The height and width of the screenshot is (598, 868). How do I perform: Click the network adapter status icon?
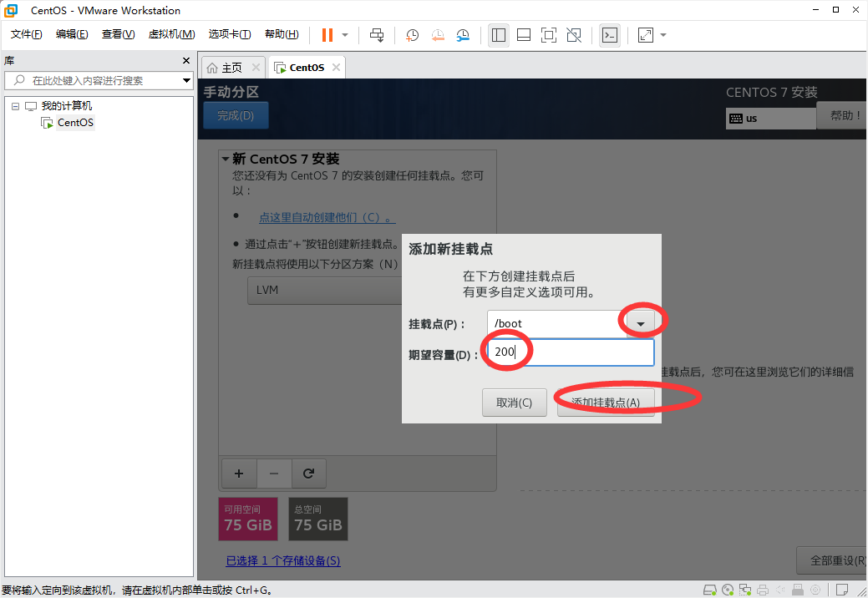tap(745, 590)
